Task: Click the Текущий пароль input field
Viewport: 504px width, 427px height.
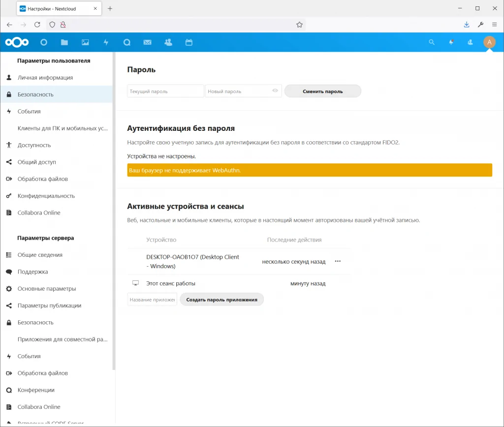Action: pos(165,91)
